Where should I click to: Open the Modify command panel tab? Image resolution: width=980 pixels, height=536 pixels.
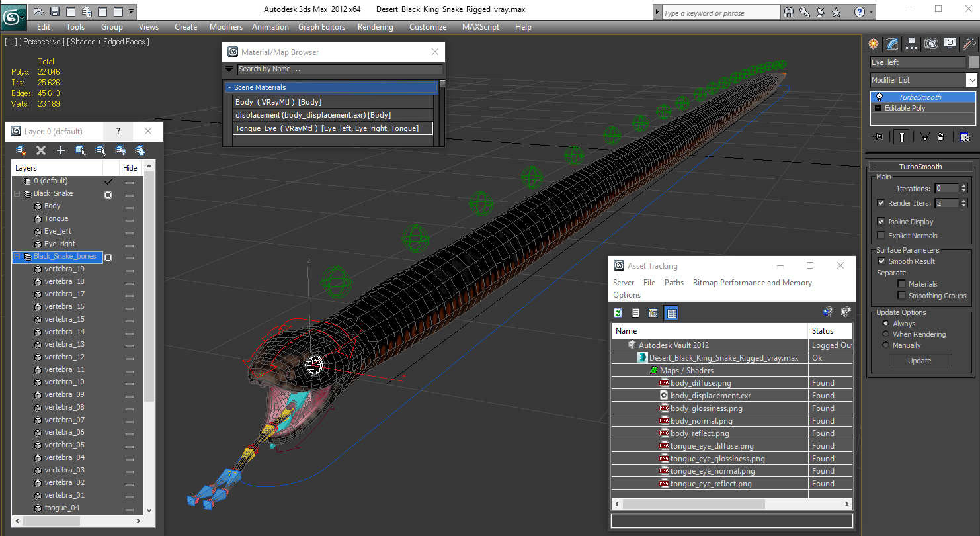click(x=893, y=44)
